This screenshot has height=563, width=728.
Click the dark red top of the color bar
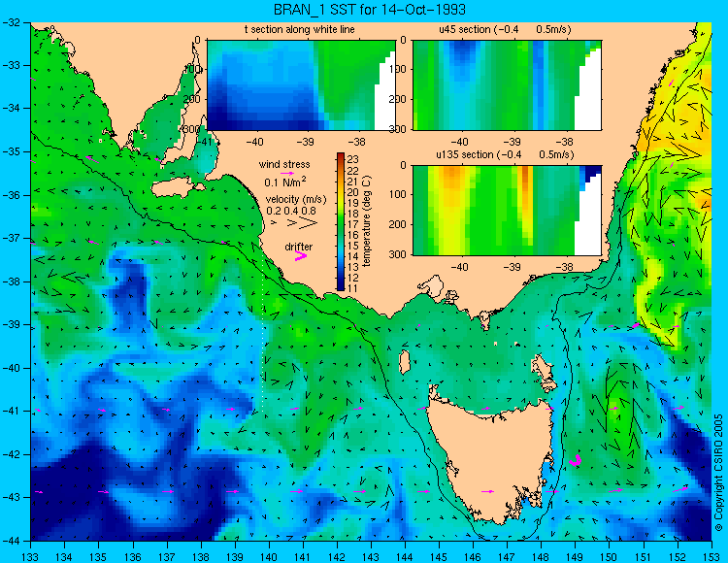[341, 156]
